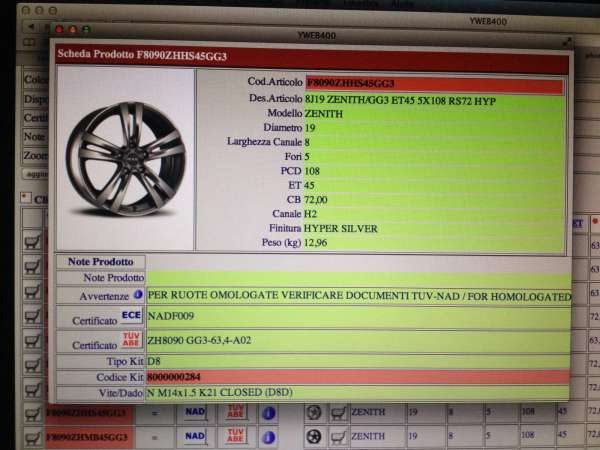600x450 pixels.
Task: Click middle cart icon in F8090ZHMB45GG3 row
Action: point(338,437)
